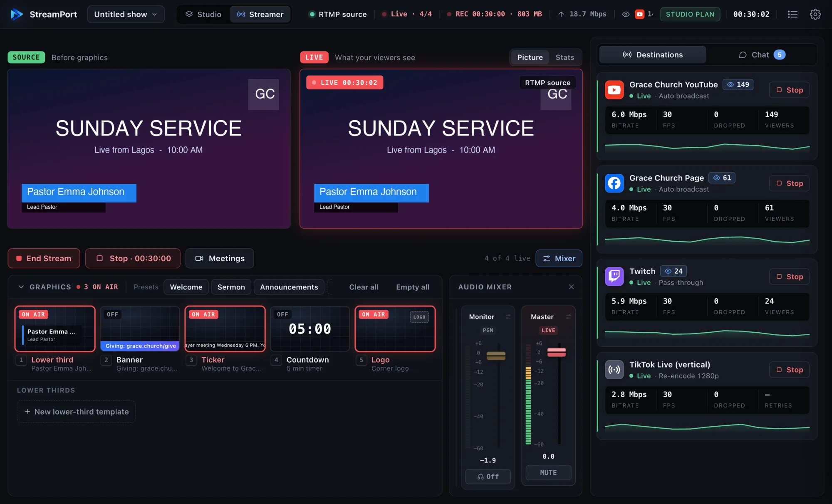Open the Meetings button

pyautogui.click(x=220, y=258)
